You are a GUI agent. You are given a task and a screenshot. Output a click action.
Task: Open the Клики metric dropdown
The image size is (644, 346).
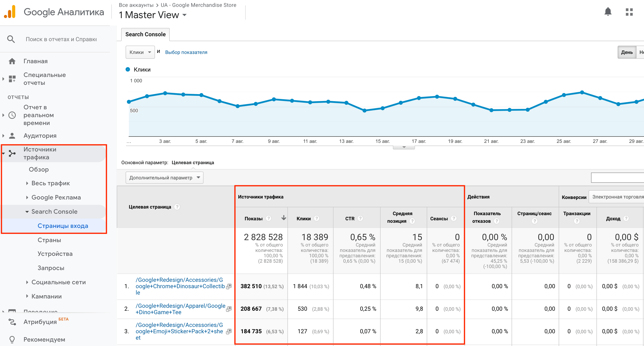tap(140, 52)
